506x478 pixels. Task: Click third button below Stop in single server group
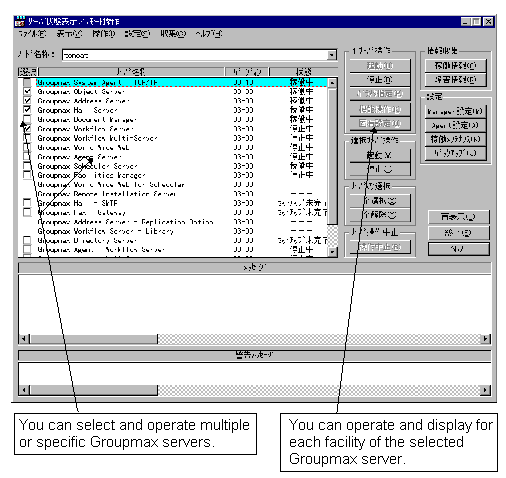(380, 94)
